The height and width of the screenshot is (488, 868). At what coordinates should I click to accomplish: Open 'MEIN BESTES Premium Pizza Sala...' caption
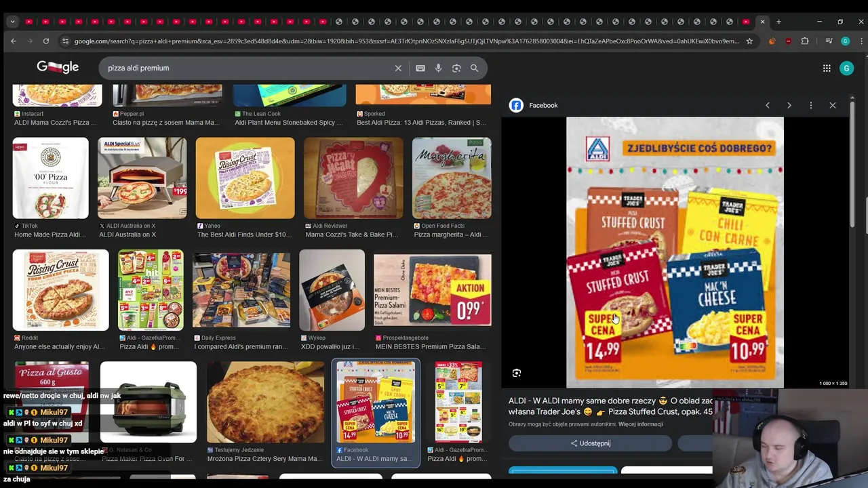click(x=431, y=346)
